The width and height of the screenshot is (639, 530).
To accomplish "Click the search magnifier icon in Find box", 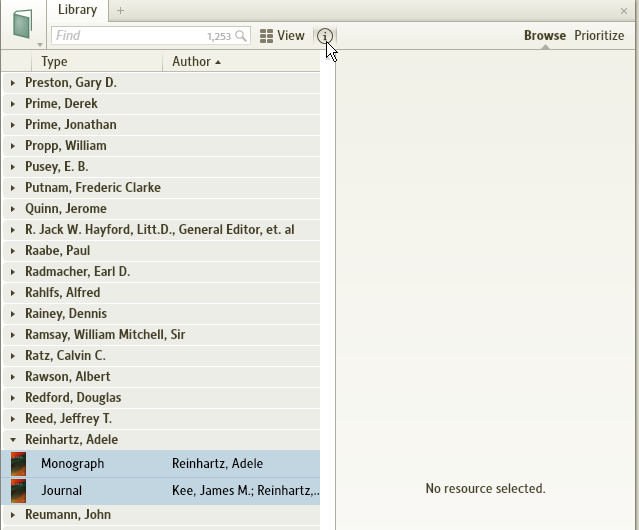I will pyautogui.click(x=241, y=36).
